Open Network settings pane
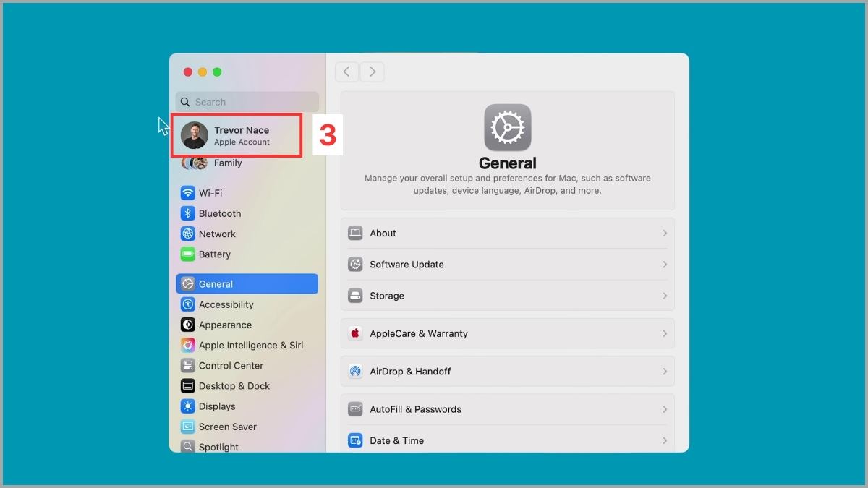The width and height of the screenshot is (868, 488). coord(247,234)
